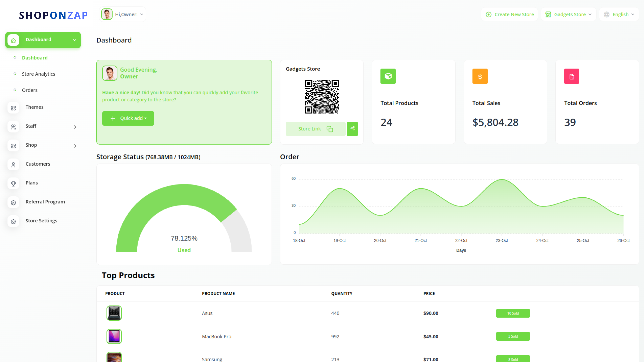The width and height of the screenshot is (644, 362).
Task: Click the copy icon in Store Link
Action: [x=330, y=129]
